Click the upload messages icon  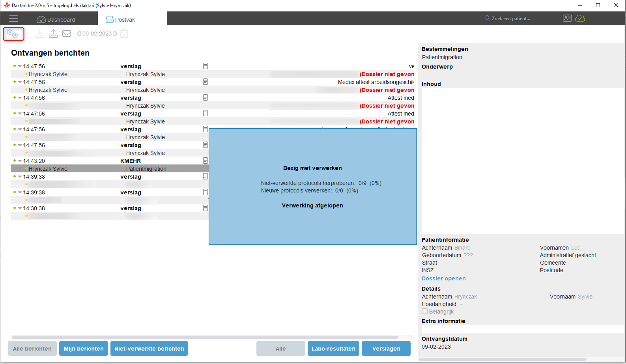point(53,34)
